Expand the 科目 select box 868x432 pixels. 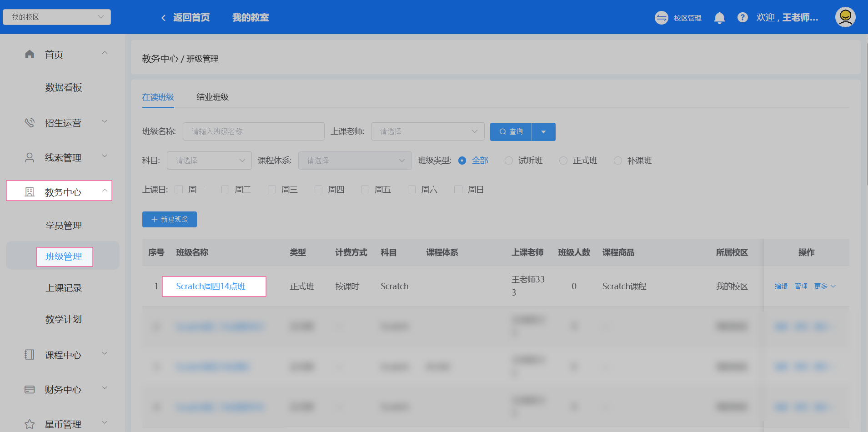(209, 161)
